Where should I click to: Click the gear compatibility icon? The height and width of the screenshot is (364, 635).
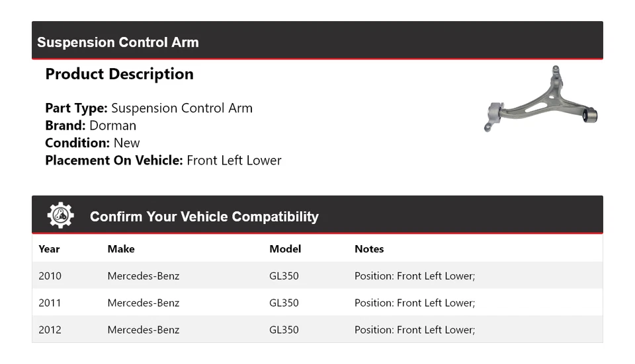[60, 216]
